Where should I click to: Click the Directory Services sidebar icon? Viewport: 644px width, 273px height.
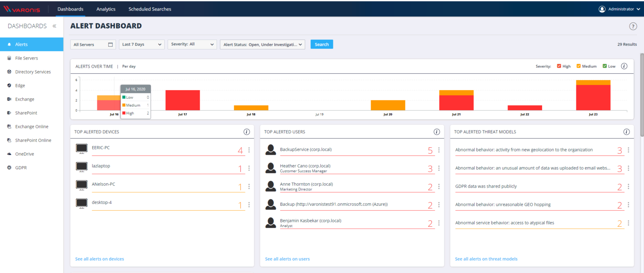tap(9, 72)
